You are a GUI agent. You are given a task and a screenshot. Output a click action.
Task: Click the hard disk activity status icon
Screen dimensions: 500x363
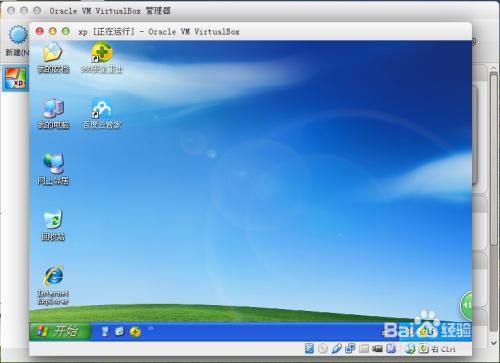[309, 349]
